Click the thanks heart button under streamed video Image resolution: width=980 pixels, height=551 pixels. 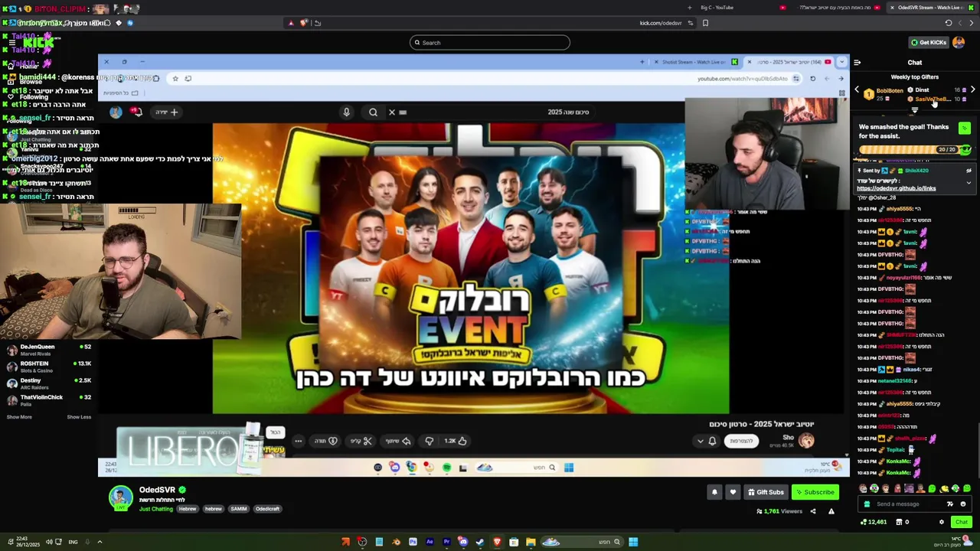point(325,441)
